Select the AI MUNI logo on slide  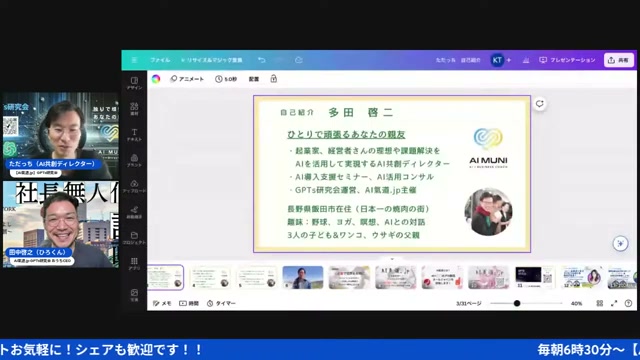coord(488,148)
